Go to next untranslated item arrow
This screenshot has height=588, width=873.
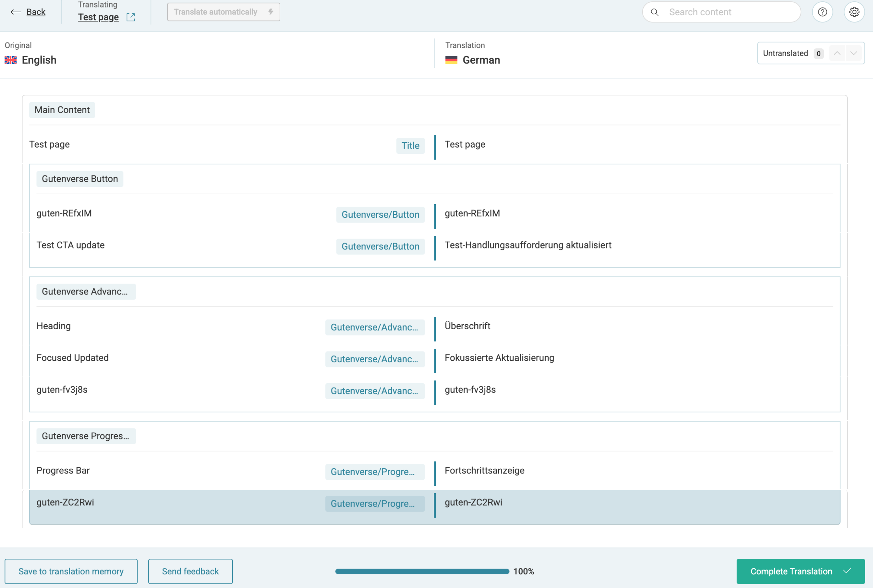(854, 53)
